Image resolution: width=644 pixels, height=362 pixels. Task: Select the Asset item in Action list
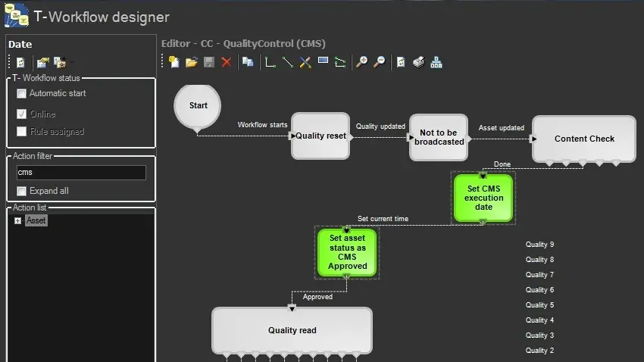[36, 220]
